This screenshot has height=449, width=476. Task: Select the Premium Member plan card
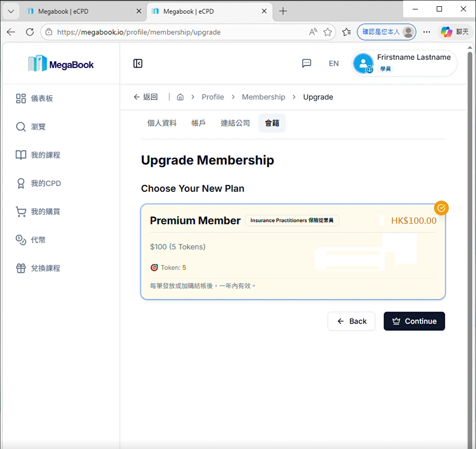pos(293,252)
